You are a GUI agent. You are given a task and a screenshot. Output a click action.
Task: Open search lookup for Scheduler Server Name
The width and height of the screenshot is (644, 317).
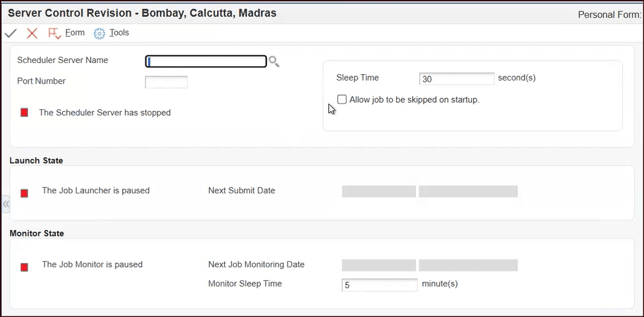pos(274,61)
